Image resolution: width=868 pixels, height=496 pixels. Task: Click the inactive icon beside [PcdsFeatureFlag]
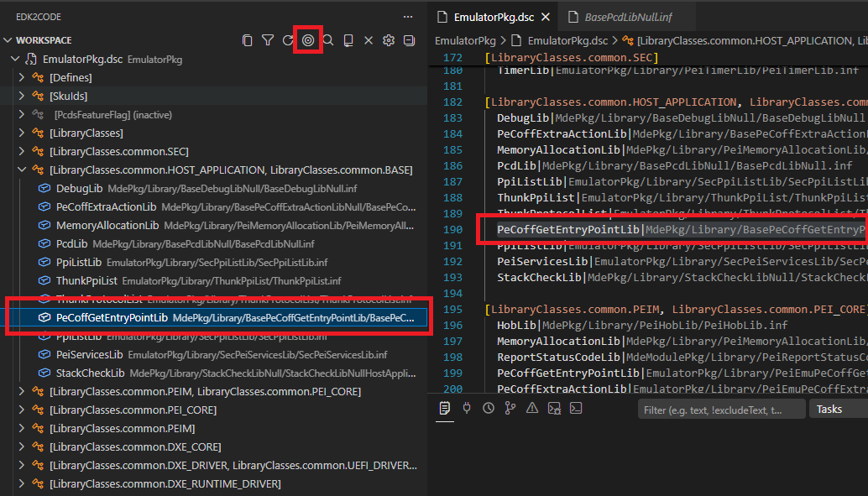point(38,115)
